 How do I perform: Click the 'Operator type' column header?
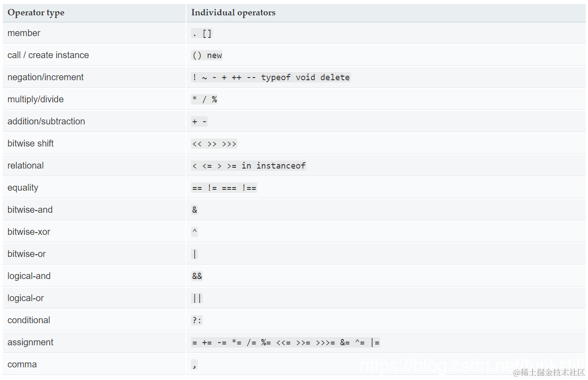[36, 13]
